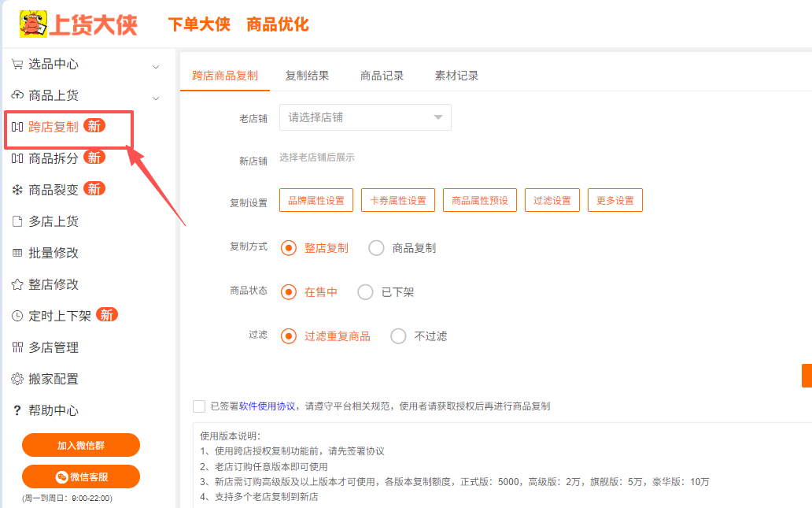Click the clock icon beside 定时上下架

tap(17, 316)
